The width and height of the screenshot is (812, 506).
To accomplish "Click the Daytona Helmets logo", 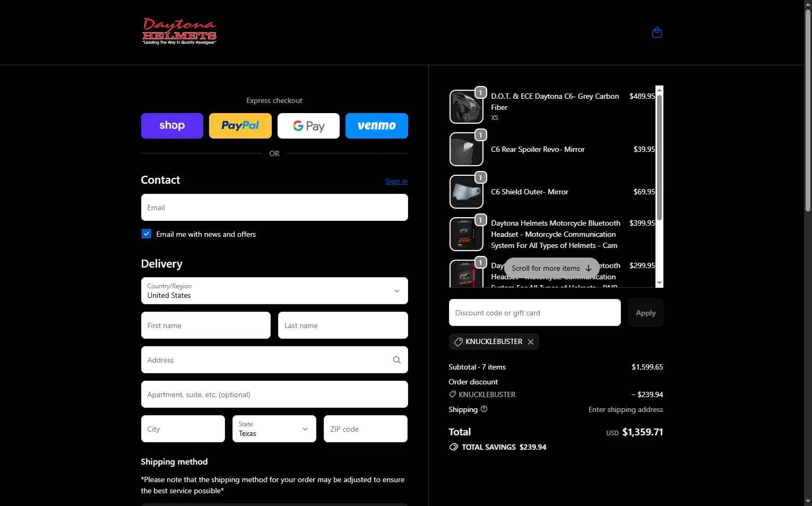I will tap(179, 31).
